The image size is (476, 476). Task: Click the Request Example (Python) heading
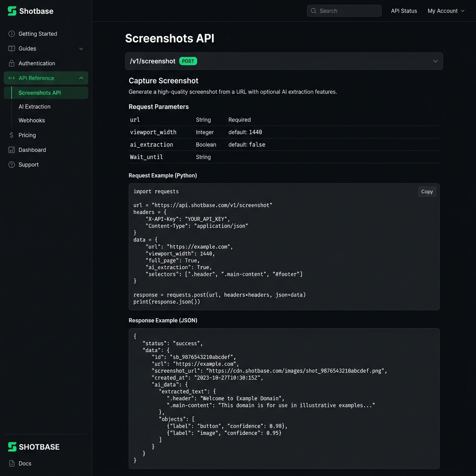click(x=163, y=175)
